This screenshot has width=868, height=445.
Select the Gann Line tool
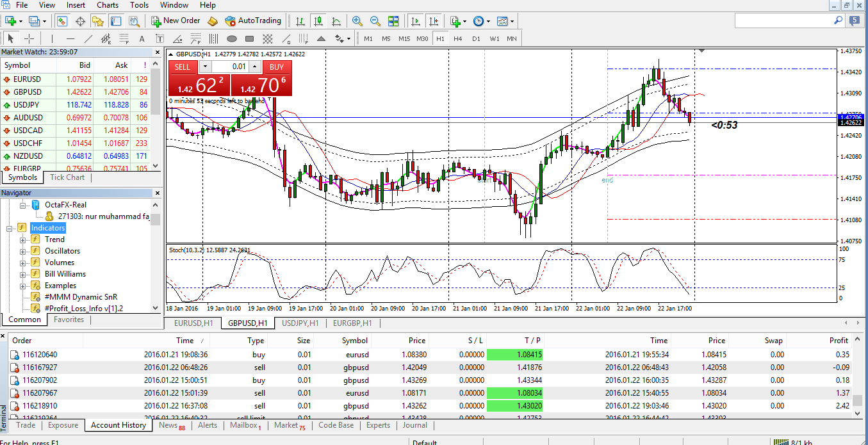click(286, 38)
